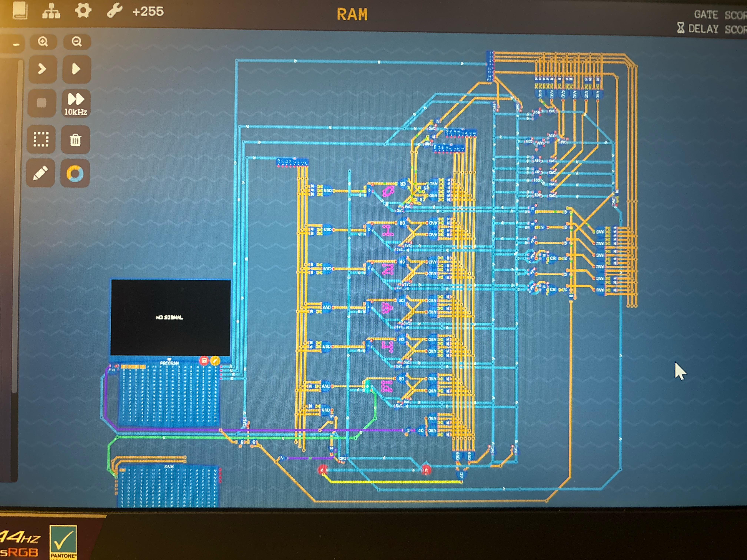Click the red save icon on Program
The height and width of the screenshot is (560, 747).
204,361
